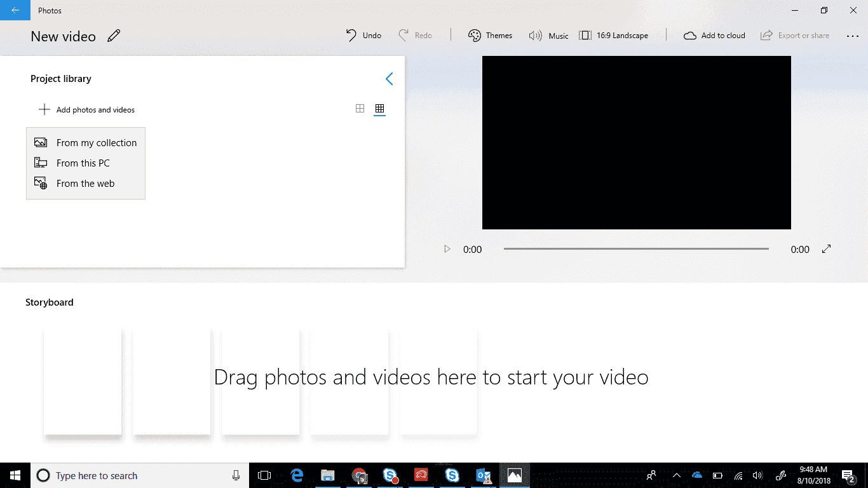Open OneDrive from the system tray

coord(697,475)
